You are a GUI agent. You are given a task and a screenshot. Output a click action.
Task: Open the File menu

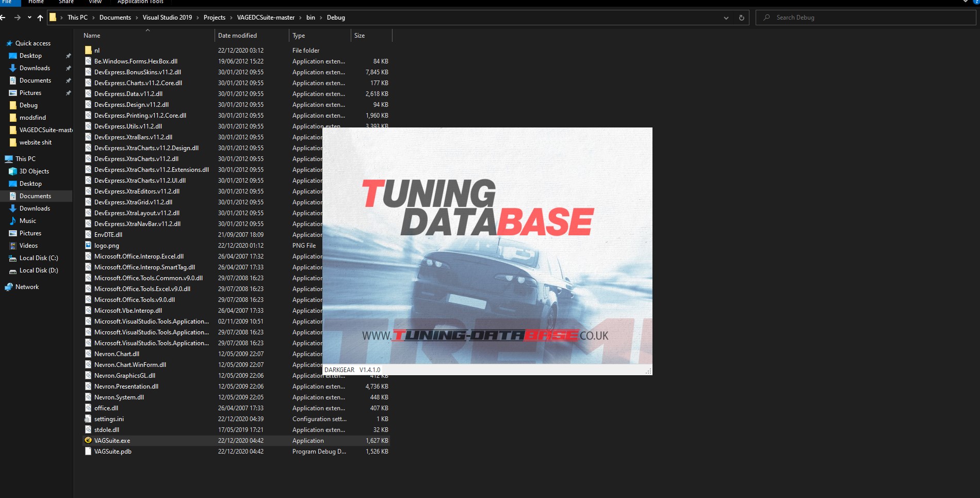pos(7,2)
